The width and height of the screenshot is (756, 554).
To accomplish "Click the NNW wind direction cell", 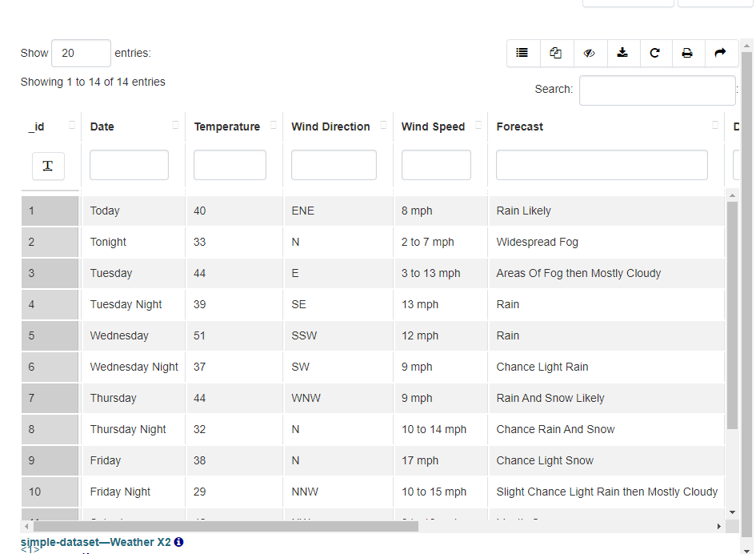I will click(x=338, y=492).
